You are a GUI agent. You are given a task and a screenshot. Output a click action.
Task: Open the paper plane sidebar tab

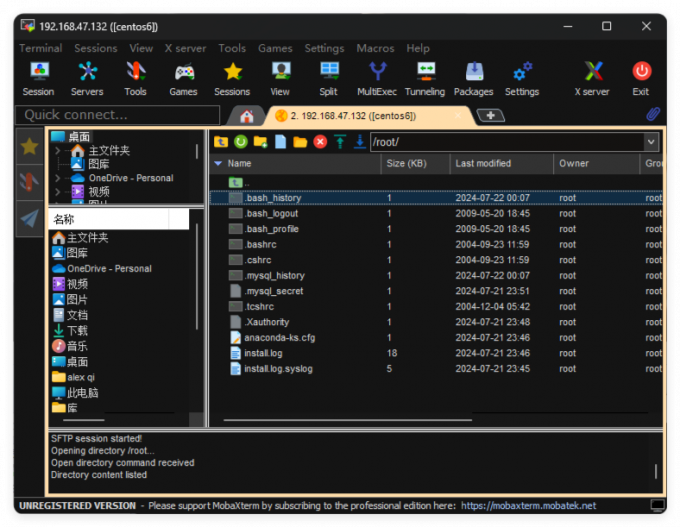[29, 218]
